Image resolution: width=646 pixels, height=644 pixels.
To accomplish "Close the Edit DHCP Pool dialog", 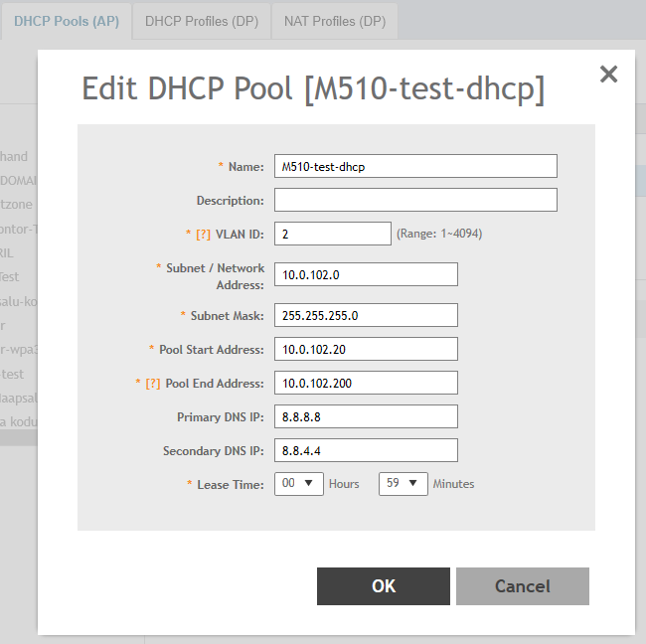I will pyautogui.click(x=608, y=74).
